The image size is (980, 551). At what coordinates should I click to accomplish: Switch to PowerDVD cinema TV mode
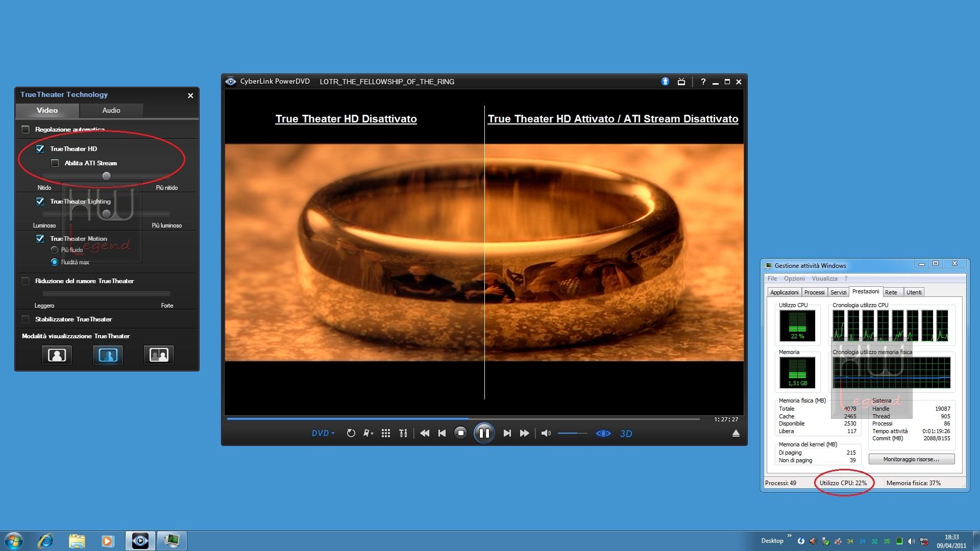point(681,82)
